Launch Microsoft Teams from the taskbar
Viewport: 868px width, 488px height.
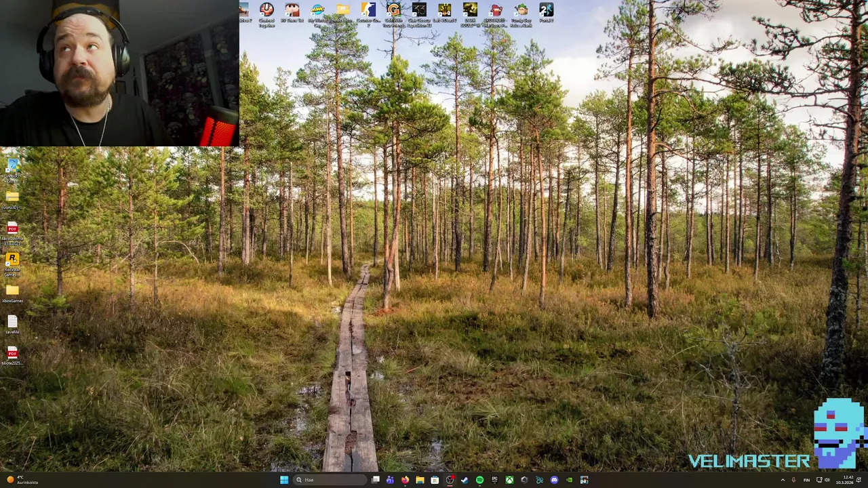coord(390,480)
